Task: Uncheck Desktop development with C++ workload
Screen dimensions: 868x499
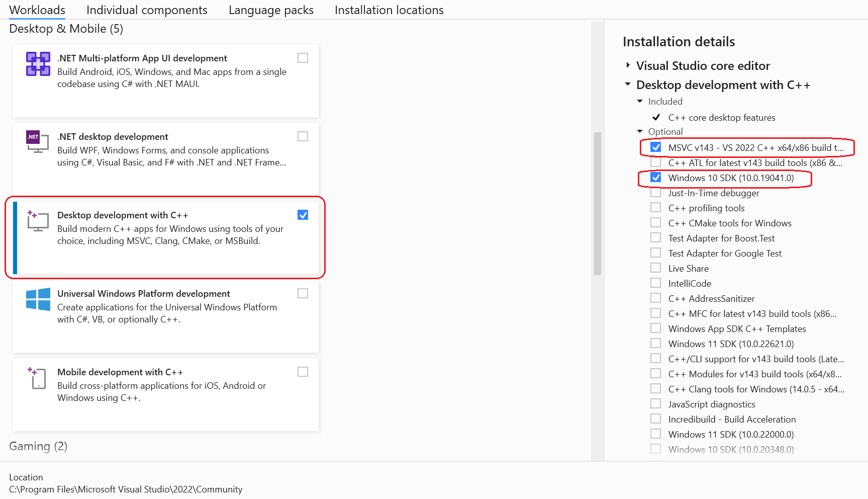Action: (303, 215)
